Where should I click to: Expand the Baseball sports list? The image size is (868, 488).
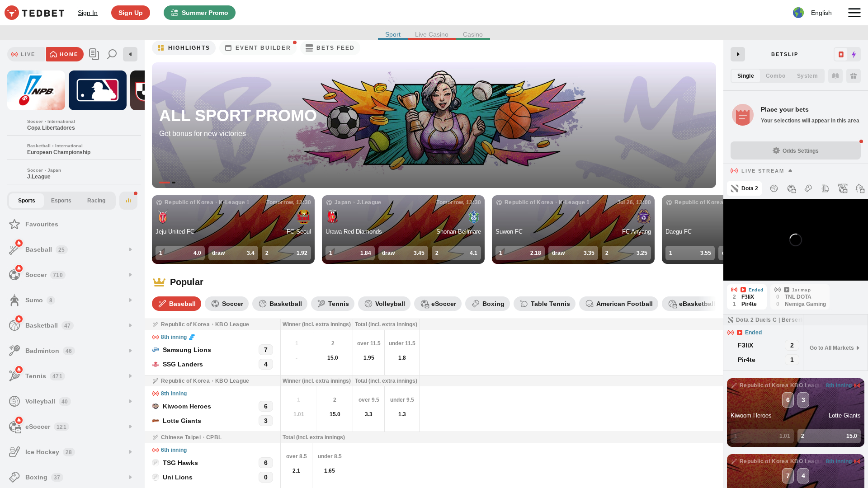(x=130, y=249)
